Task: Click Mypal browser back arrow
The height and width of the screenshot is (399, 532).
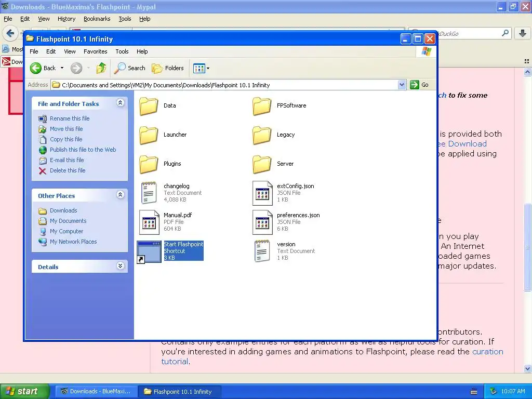Action: (x=10, y=33)
